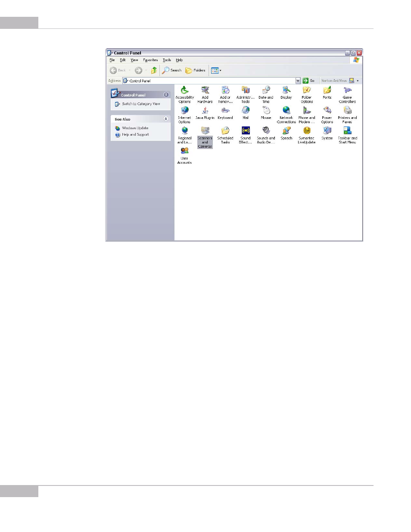Open Date and Time settings

pos(266,94)
